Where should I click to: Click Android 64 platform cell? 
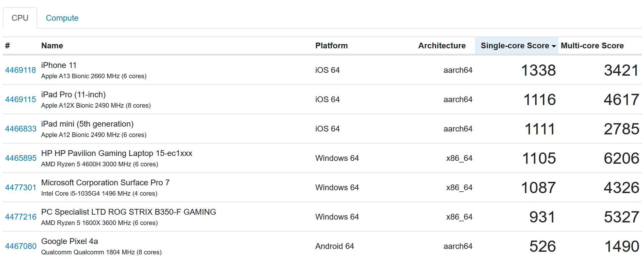point(335,246)
